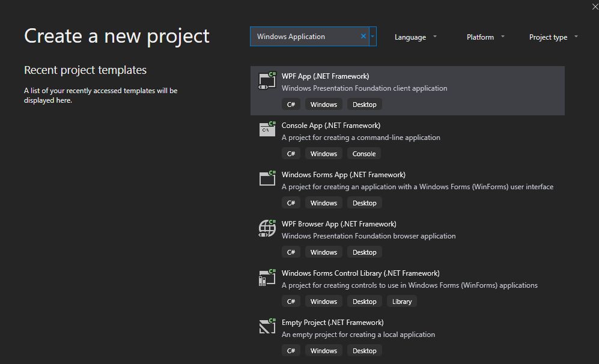This screenshot has width=599, height=364.
Task: Expand the Project type filter dropdown
Action: pyautogui.click(x=553, y=37)
